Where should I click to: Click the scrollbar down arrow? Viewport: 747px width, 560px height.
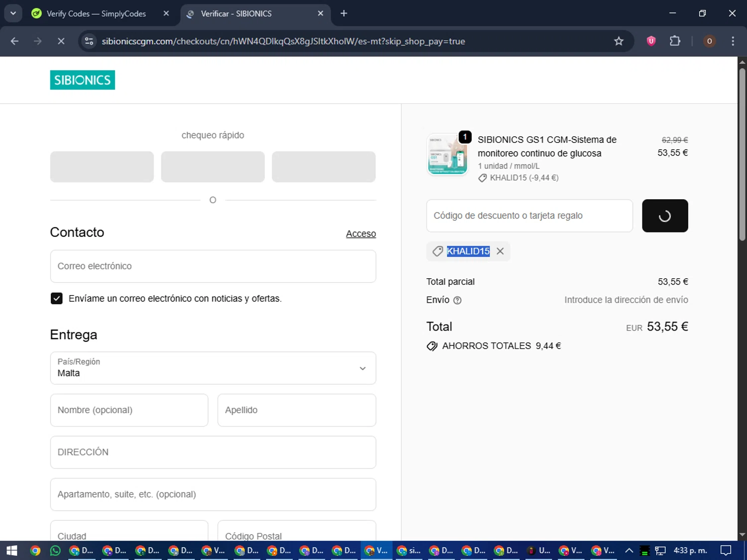(742, 535)
